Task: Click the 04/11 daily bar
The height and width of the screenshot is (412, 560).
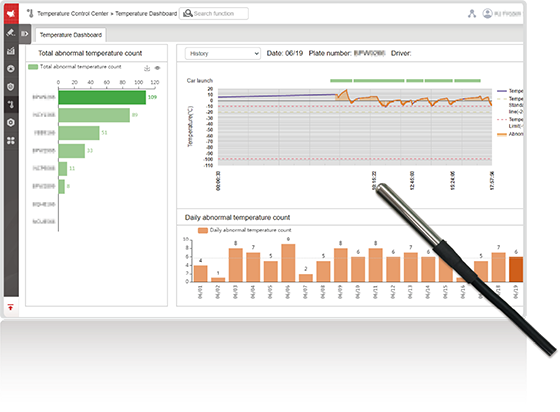Action: (x=375, y=265)
